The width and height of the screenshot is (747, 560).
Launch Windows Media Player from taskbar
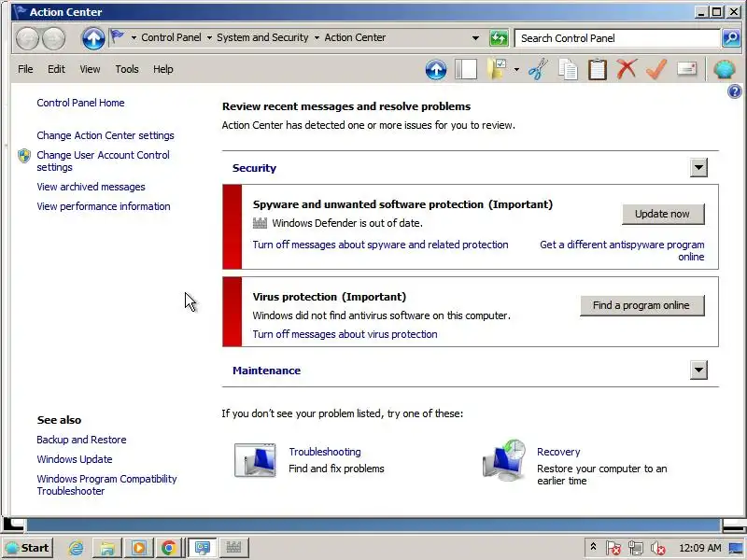tap(138, 548)
